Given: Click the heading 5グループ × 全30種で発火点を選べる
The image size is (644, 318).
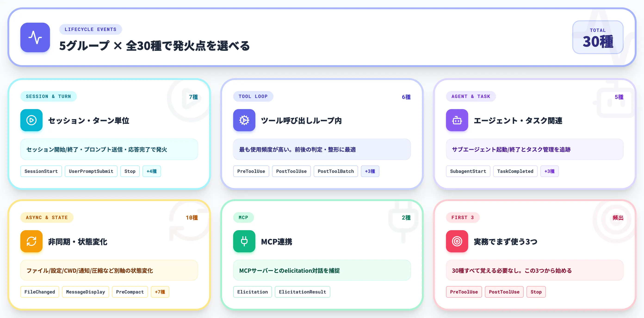Looking at the screenshot, I should tap(155, 46).
